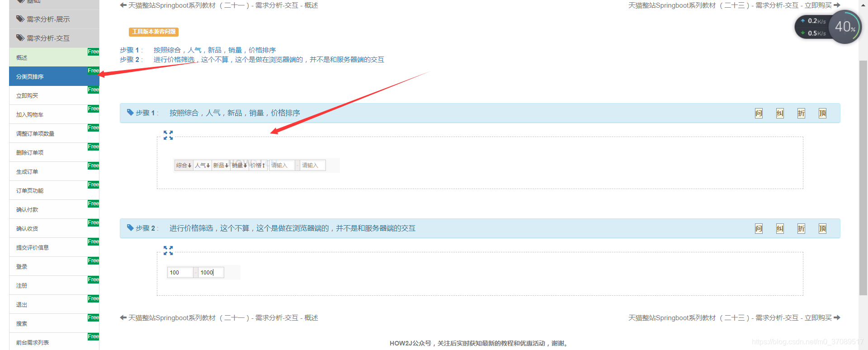Click the 问 icon in the 步骤 1 header
This screenshot has width=868, height=350.
click(759, 113)
